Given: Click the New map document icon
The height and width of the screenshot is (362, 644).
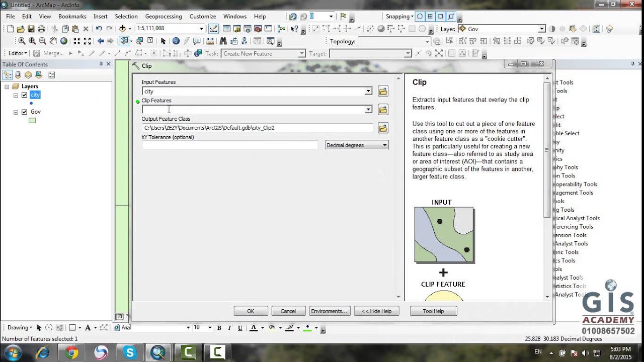Looking at the screenshot, I should [11, 29].
